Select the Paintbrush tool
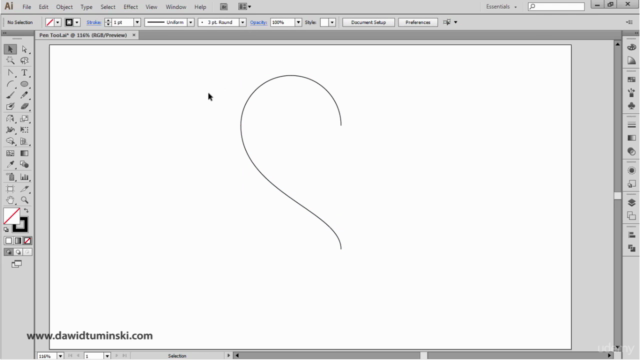The width and height of the screenshot is (640, 360). tap(10, 95)
